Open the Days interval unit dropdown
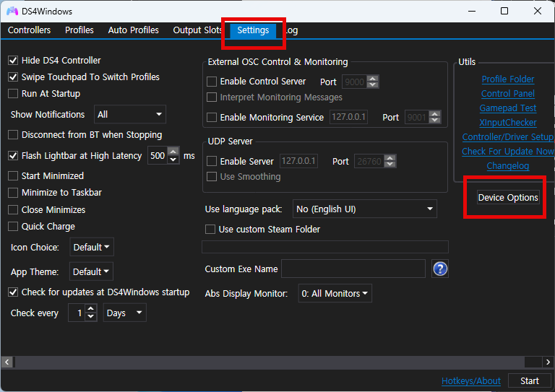Screen dimensions: 555x392 point(124,313)
